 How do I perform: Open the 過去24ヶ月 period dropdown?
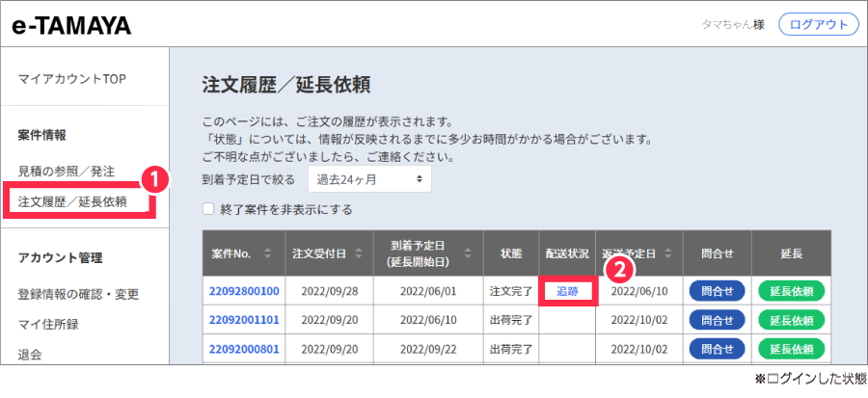coord(369,179)
